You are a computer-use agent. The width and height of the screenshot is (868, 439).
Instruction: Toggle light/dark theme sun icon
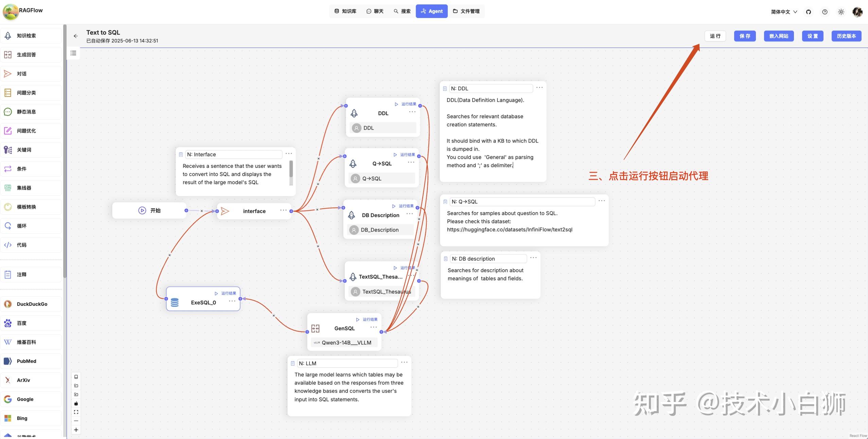click(841, 12)
